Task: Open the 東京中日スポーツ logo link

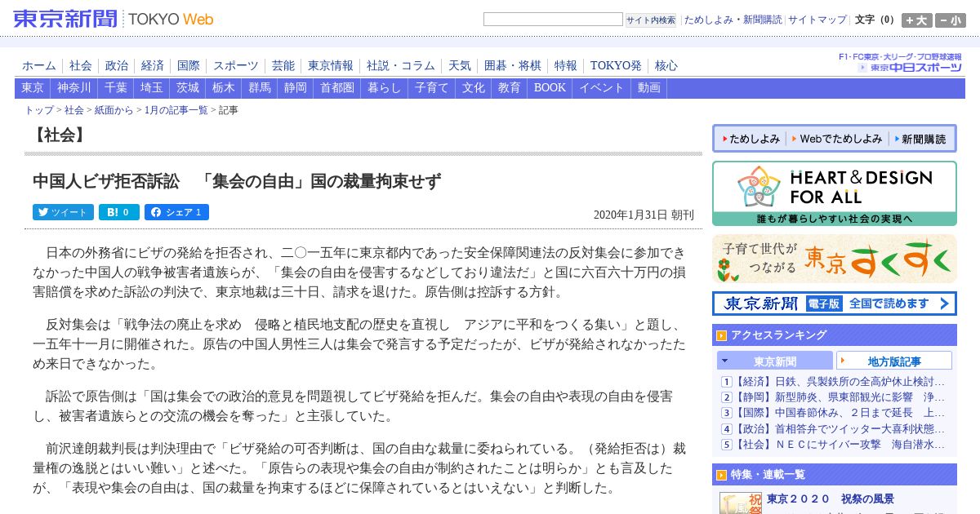Action: [x=910, y=67]
